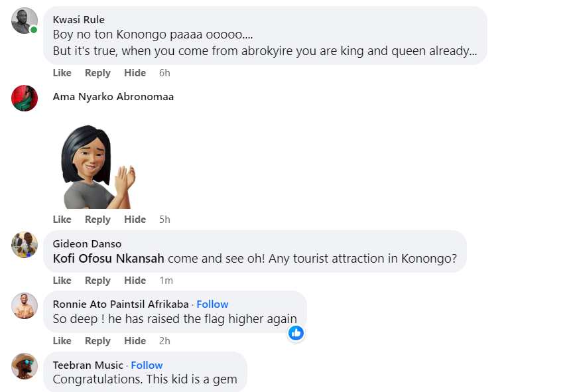
Task: Open Ama Nyarko Abronomaa's profile picture
Action: [x=25, y=98]
